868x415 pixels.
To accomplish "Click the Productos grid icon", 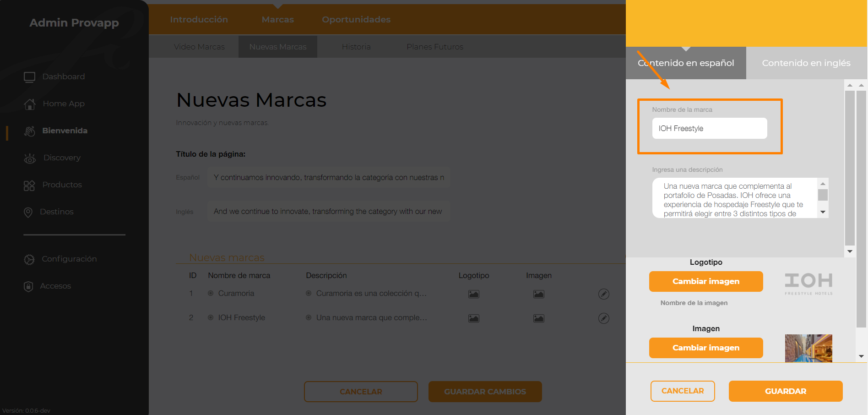I will 29,185.
